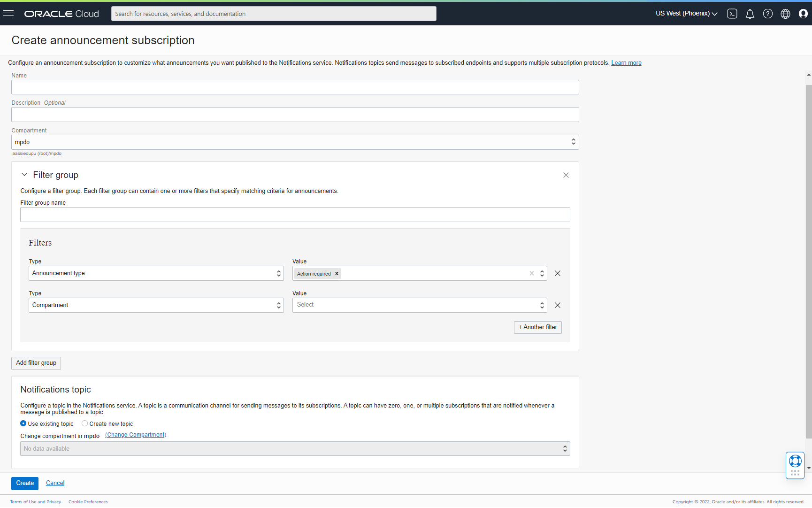Open the language selection globe

(786, 14)
